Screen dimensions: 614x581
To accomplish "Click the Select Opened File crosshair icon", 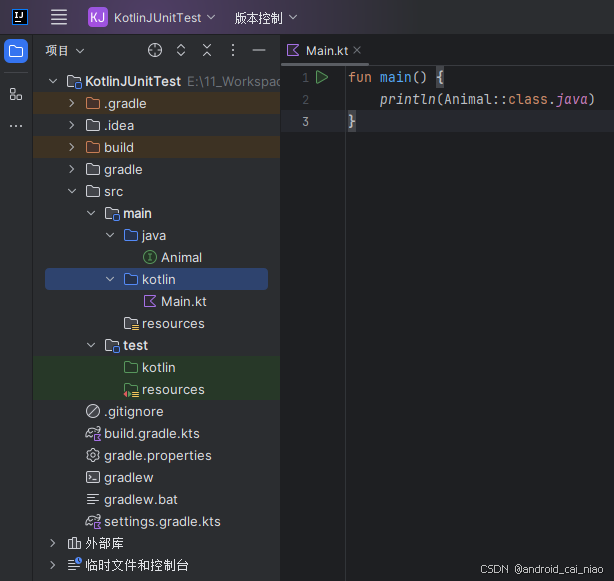I will click(x=155, y=50).
